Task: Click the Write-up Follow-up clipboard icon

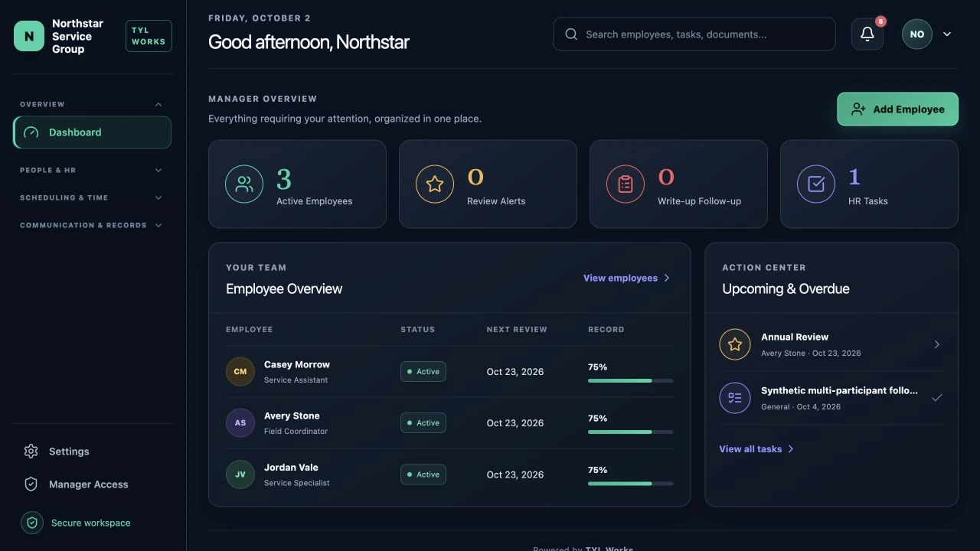Action: click(626, 184)
